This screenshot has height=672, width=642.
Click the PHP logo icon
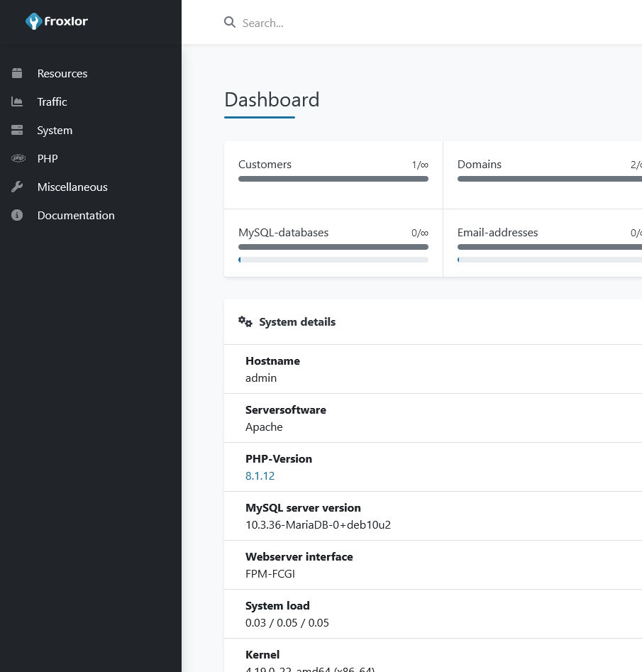(x=18, y=158)
